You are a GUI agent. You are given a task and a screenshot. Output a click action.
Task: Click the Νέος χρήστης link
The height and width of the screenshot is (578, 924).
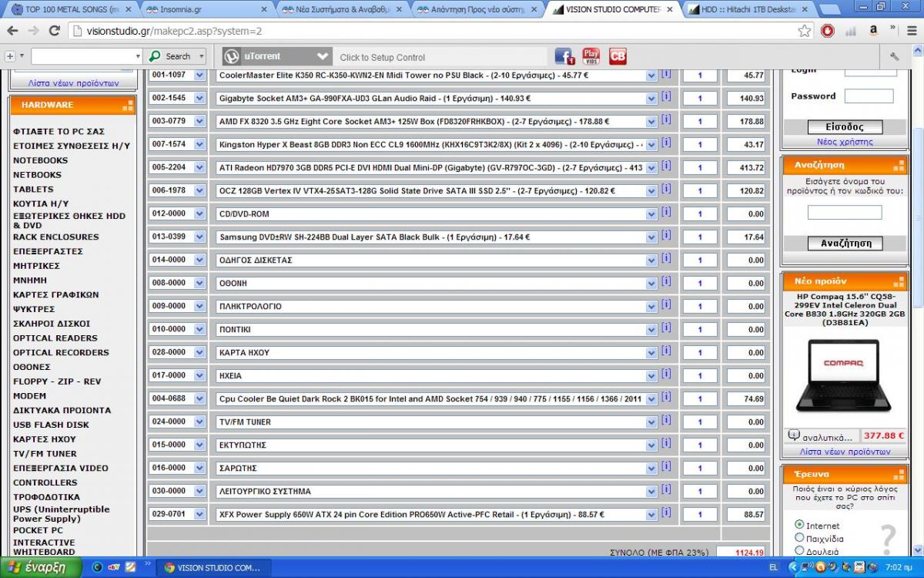845,142
